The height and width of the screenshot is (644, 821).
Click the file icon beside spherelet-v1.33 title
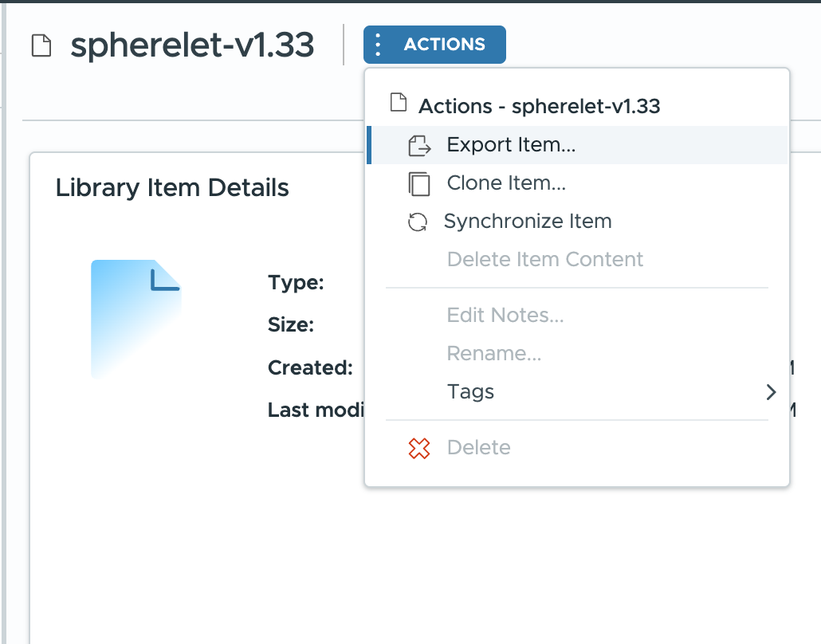41,45
